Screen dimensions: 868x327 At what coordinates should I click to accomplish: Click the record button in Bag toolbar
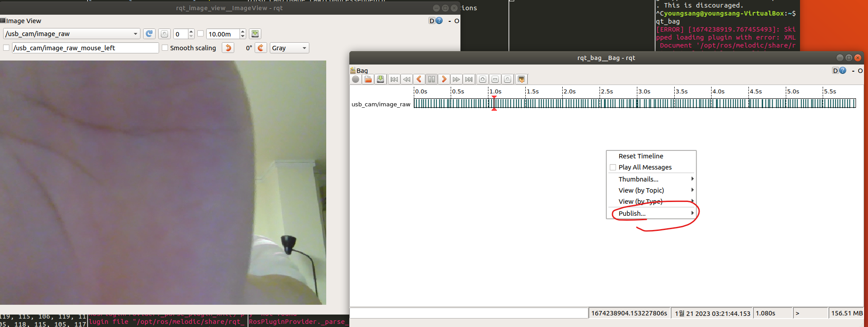point(356,79)
